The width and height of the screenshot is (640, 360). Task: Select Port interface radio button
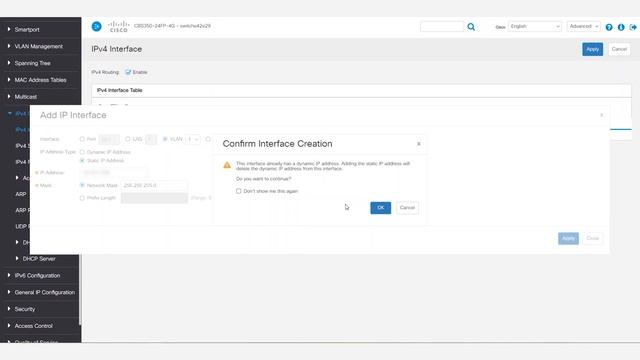pos(82,139)
